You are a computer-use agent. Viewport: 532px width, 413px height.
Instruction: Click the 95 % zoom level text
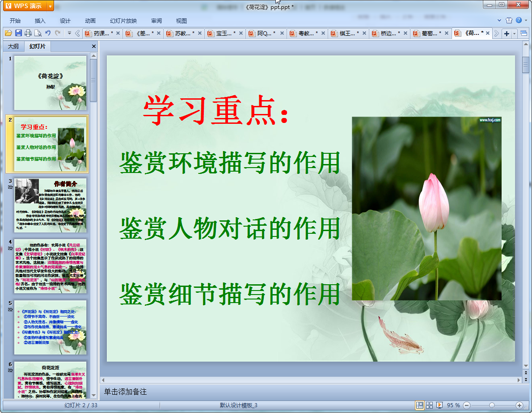pos(453,405)
